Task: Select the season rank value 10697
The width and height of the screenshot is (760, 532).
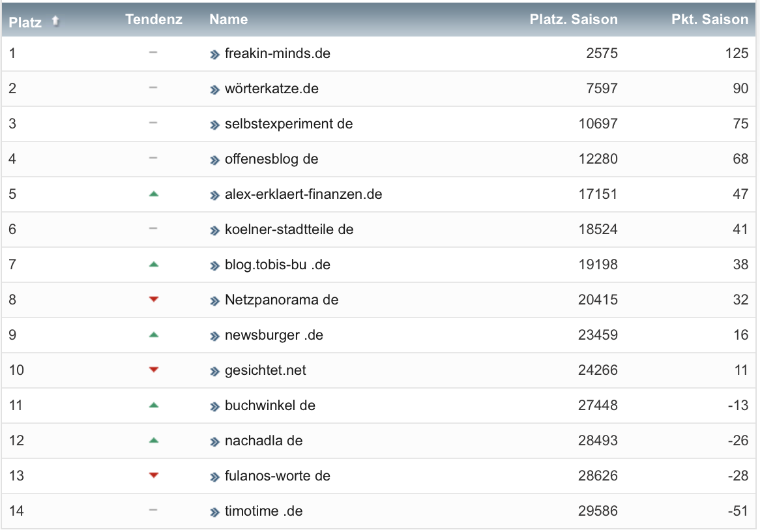Action: (598, 124)
